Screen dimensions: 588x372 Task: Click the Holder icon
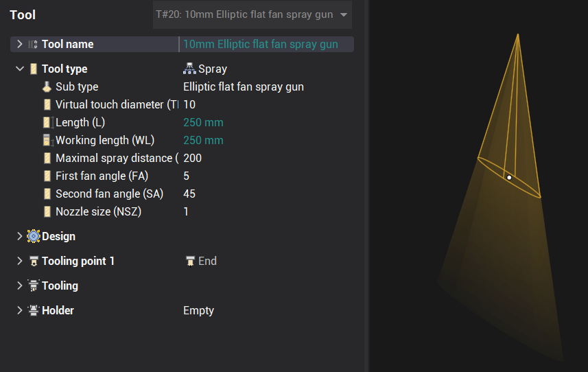(34, 310)
